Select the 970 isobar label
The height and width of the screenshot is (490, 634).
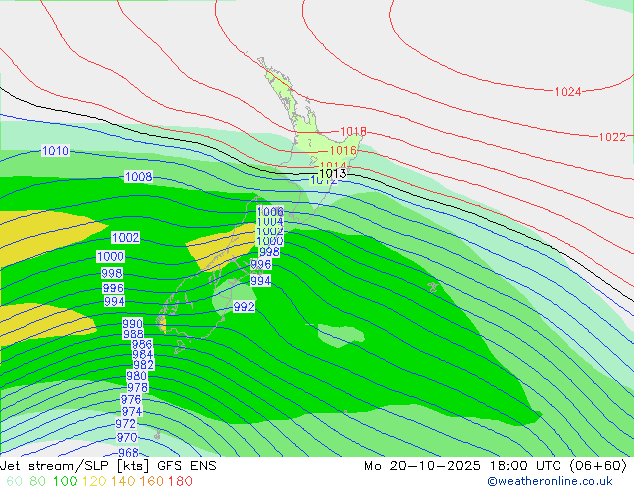click(127, 438)
